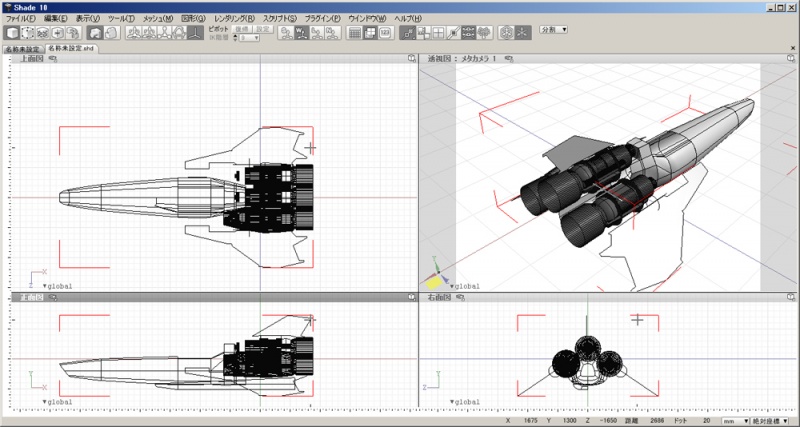
Task: Select the highlighted W joint mode icon
Action: [302, 33]
